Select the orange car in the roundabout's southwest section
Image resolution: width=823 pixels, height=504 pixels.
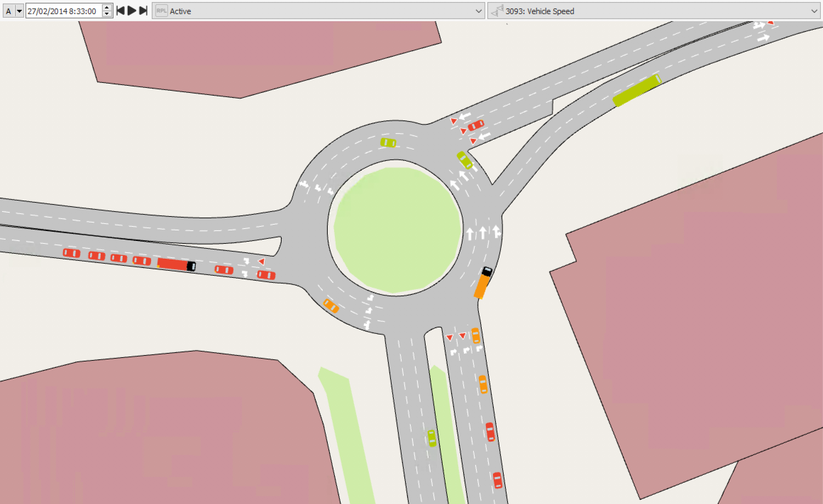tap(330, 306)
